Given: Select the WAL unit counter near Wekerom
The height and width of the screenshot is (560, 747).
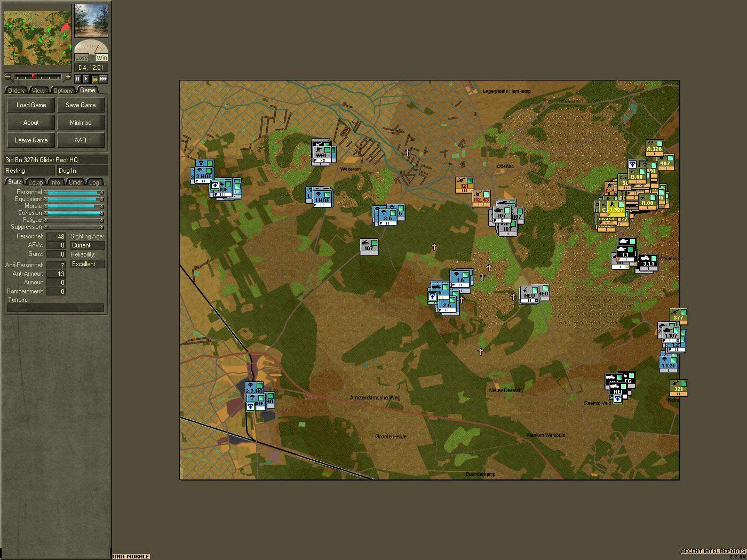Looking at the screenshot, I should [x=321, y=153].
